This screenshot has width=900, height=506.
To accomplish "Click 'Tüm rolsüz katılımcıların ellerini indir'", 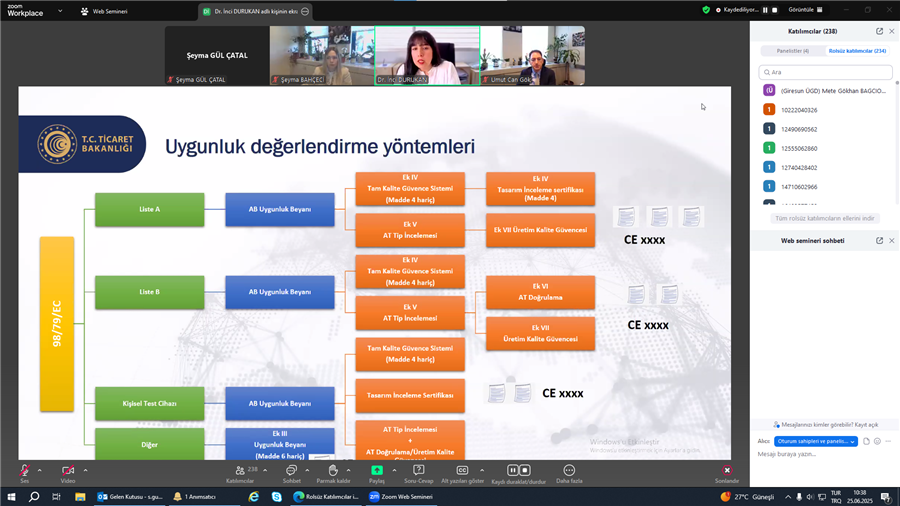I will pyautogui.click(x=824, y=218).
